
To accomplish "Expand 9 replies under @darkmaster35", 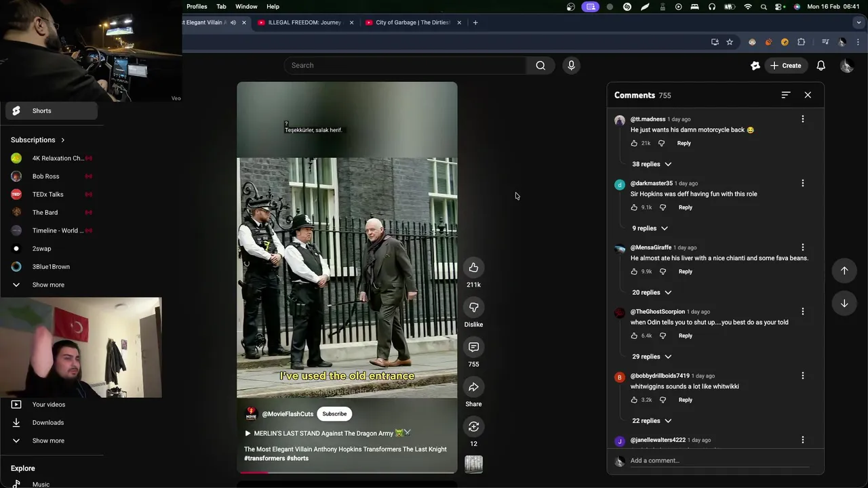I will (x=650, y=228).
